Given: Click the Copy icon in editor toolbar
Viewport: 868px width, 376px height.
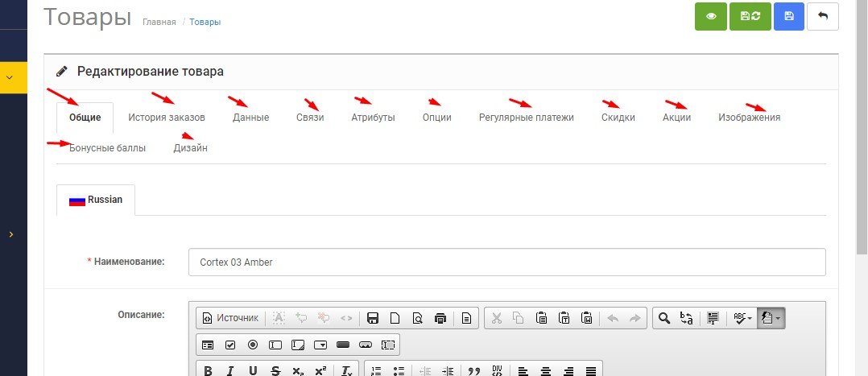Looking at the screenshot, I should (519, 318).
